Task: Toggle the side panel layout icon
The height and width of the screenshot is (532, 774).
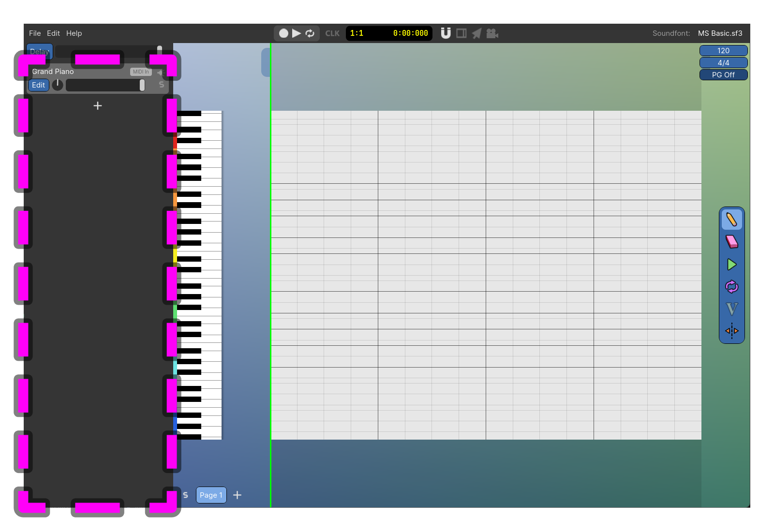Action: [461, 33]
